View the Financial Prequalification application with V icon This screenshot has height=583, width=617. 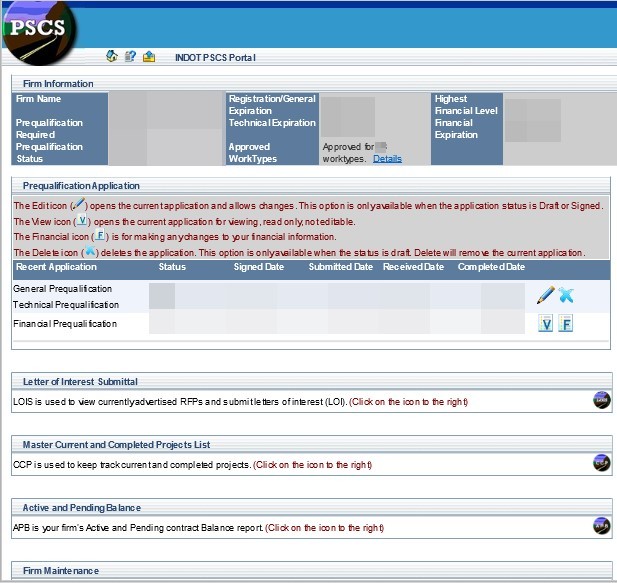point(546,324)
